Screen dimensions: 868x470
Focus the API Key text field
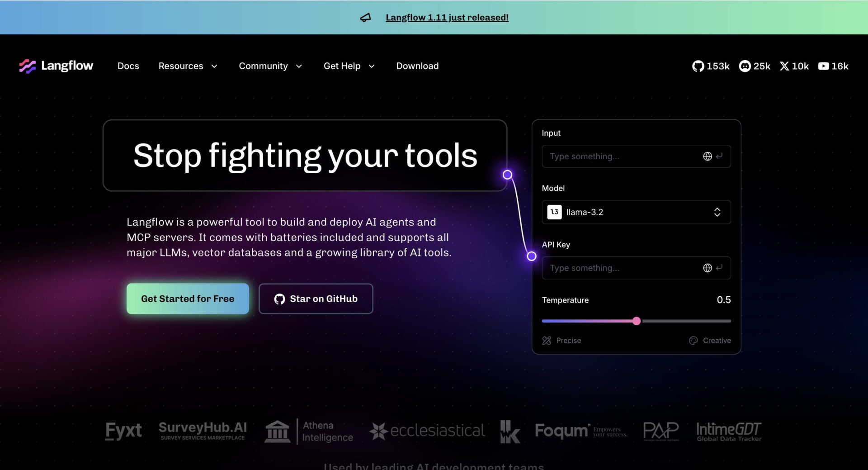point(636,268)
